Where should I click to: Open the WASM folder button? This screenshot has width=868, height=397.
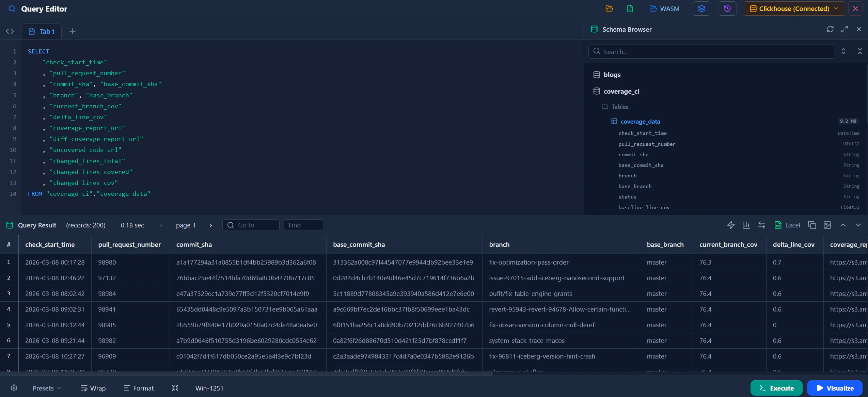[664, 9]
